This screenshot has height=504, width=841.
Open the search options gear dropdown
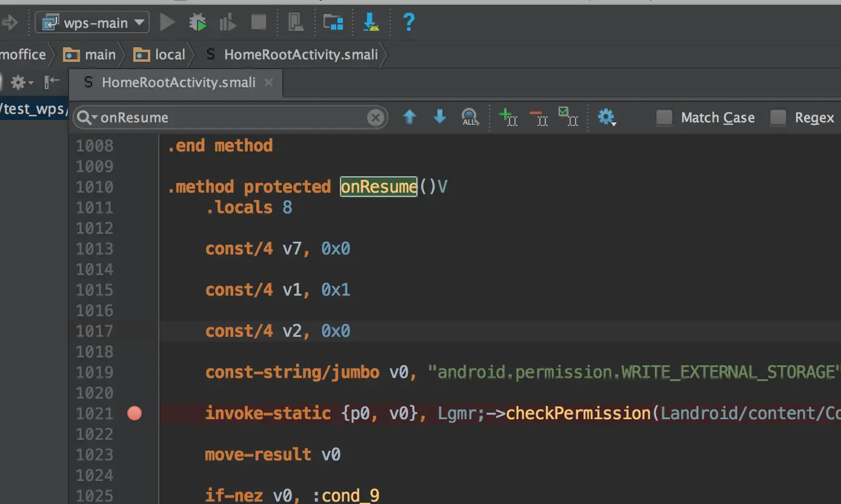point(607,117)
